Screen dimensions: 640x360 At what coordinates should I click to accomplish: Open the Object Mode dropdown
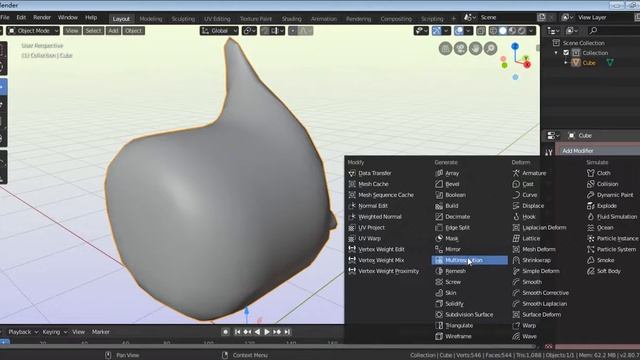pyautogui.click(x=33, y=31)
